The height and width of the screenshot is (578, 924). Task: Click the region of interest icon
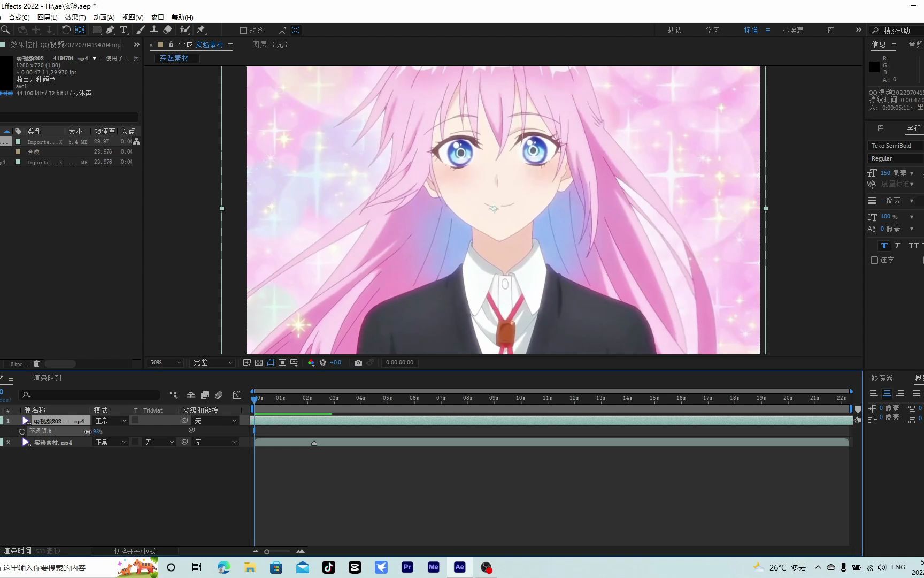282,362
